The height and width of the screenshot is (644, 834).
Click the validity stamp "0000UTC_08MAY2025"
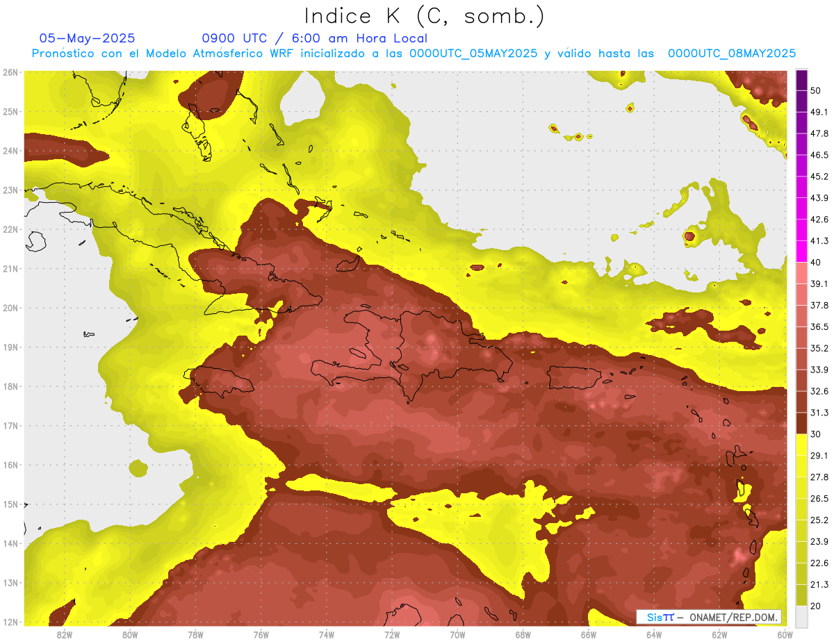(x=732, y=53)
